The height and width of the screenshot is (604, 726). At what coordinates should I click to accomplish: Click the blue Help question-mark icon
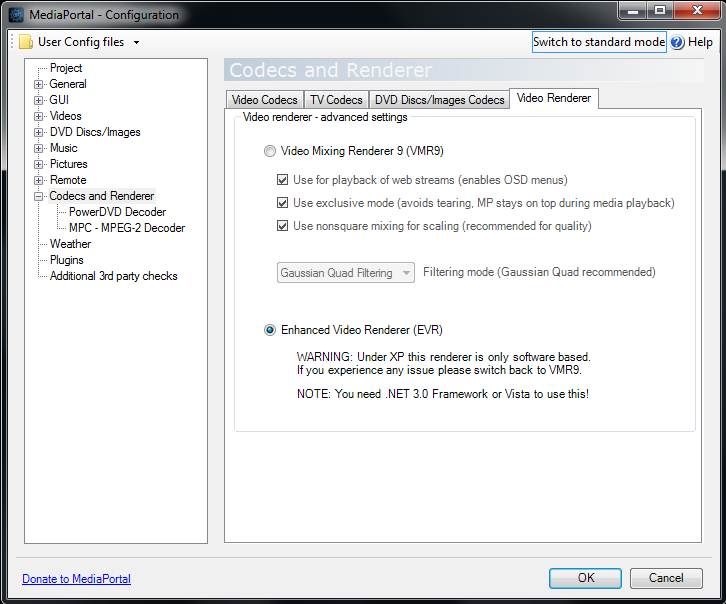[x=677, y=42]
